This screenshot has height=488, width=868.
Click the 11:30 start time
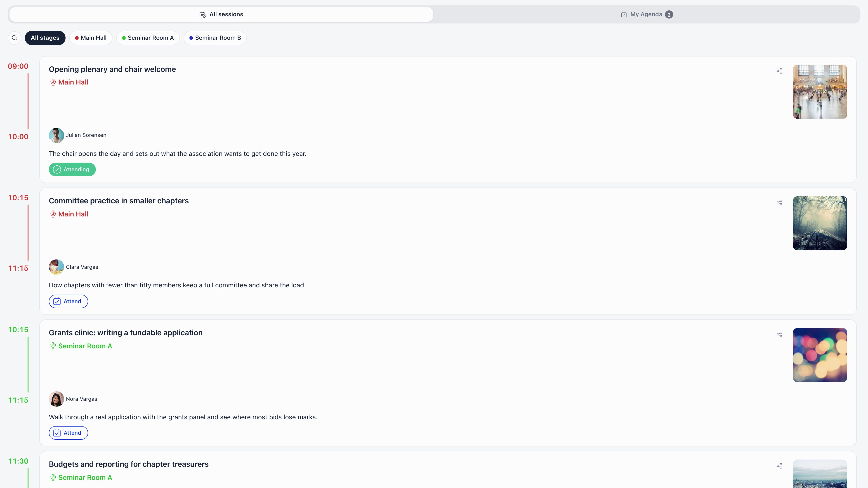tap(18, 461)
